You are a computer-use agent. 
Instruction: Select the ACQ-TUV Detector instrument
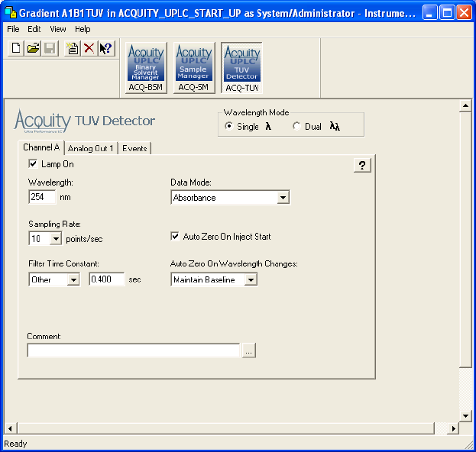pyautogui.click(x=242, y=68)
